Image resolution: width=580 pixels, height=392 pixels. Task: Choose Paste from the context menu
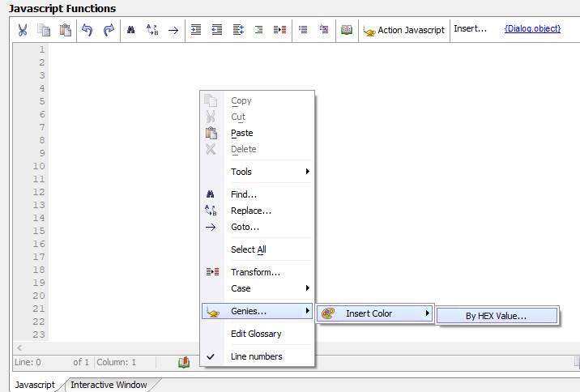click(258, 133)
